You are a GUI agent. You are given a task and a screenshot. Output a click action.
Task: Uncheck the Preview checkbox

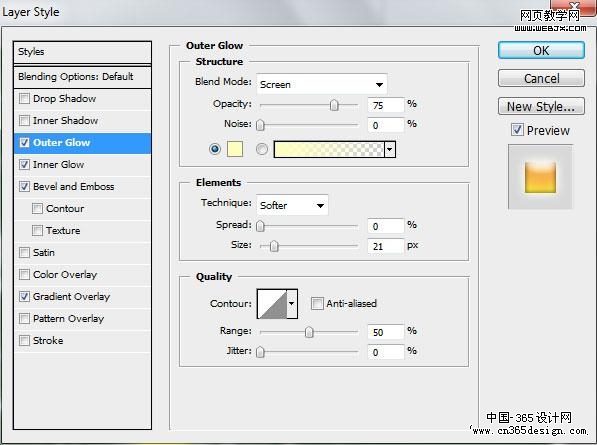click(517, 130)
